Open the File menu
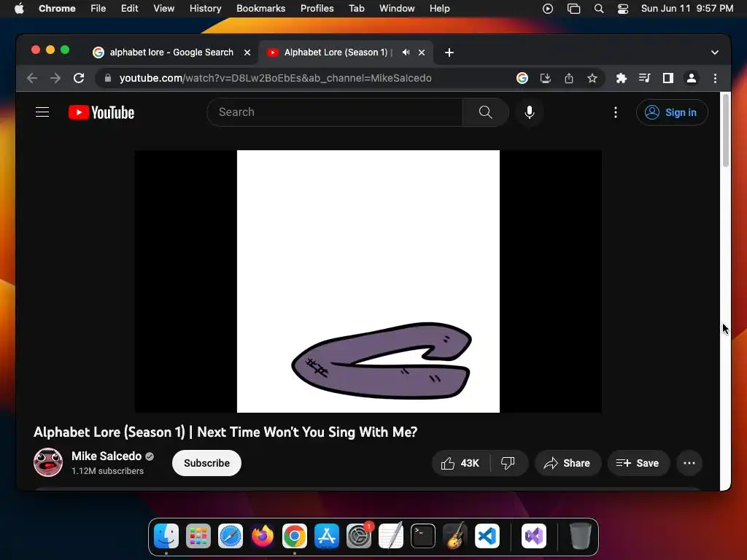747x560 pixels. click(98, 9)
